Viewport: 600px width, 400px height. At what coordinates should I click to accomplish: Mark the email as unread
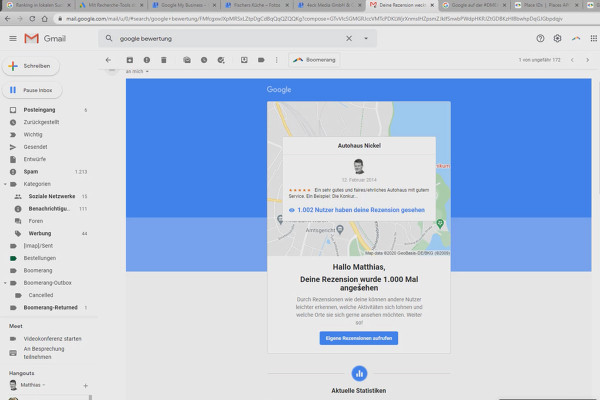[x=187, y=60]
